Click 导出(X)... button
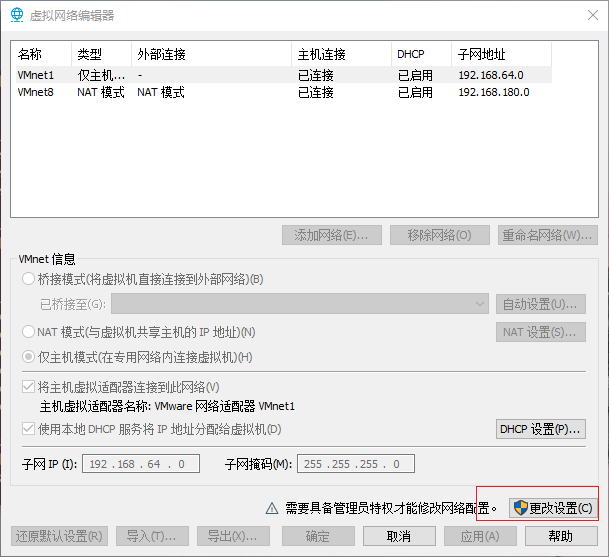This screenshot has height=557, width=609. (233, 536)
